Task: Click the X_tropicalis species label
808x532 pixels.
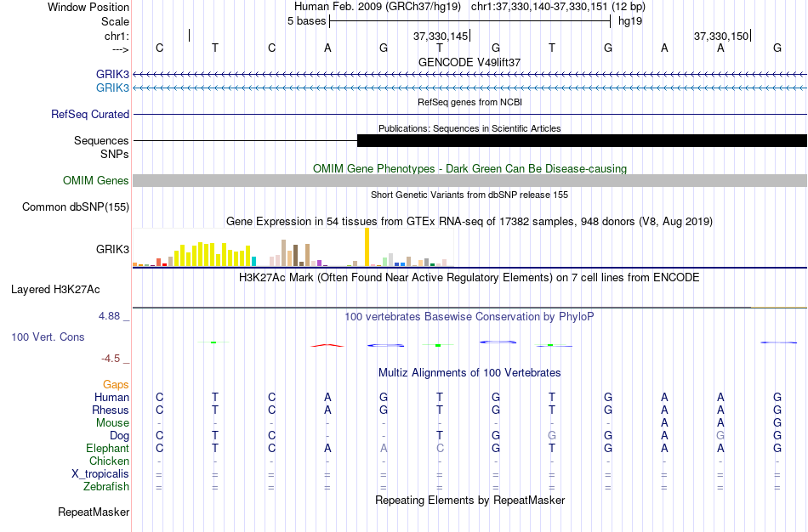Action: [100, 474]
